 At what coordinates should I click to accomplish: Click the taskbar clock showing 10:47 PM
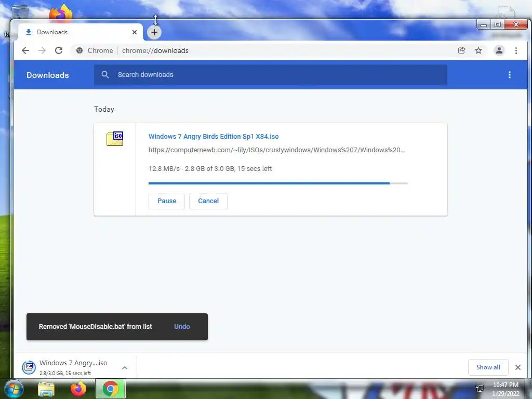pos(506,389)
